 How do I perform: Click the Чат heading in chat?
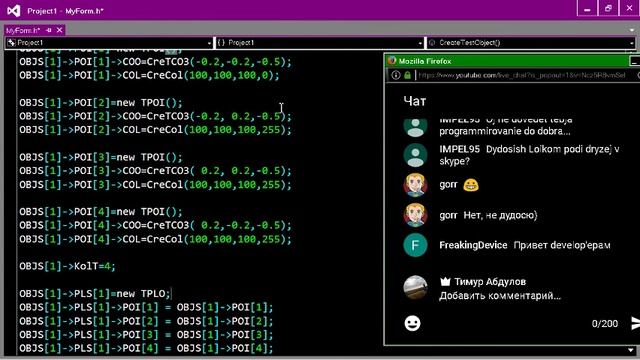(x=414, y=101)
